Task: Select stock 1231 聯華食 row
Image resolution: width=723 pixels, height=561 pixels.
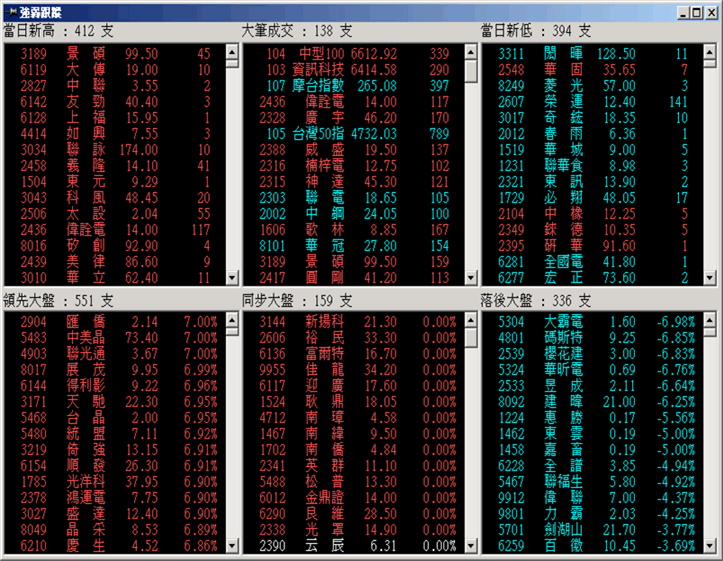Action: coord(593,165)
